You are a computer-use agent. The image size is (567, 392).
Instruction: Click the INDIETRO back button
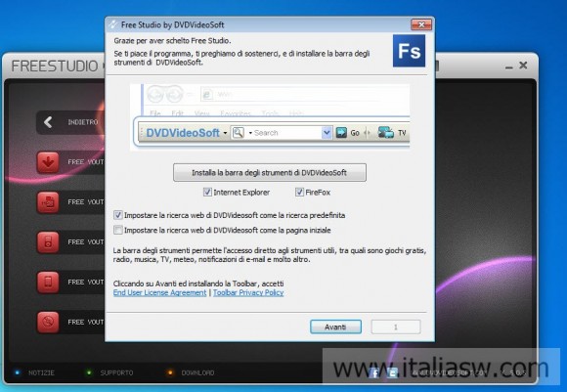(x=70, y=122)
